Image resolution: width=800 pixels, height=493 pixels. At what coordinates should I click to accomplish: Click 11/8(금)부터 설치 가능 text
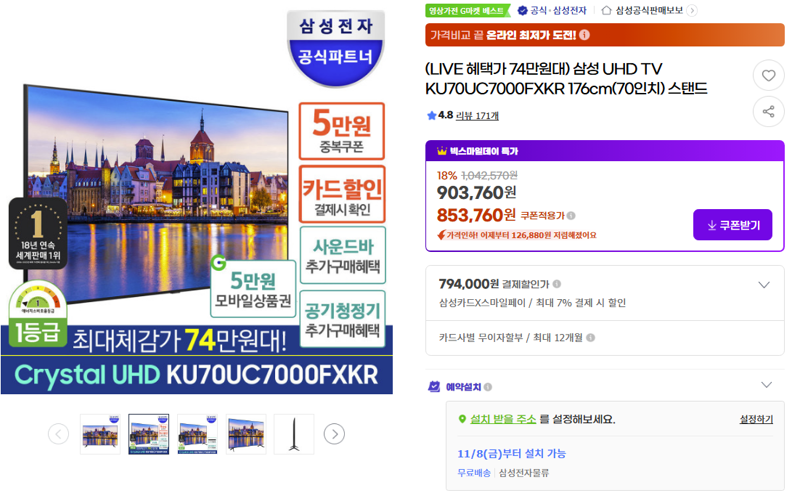click(x=511, y=454)
